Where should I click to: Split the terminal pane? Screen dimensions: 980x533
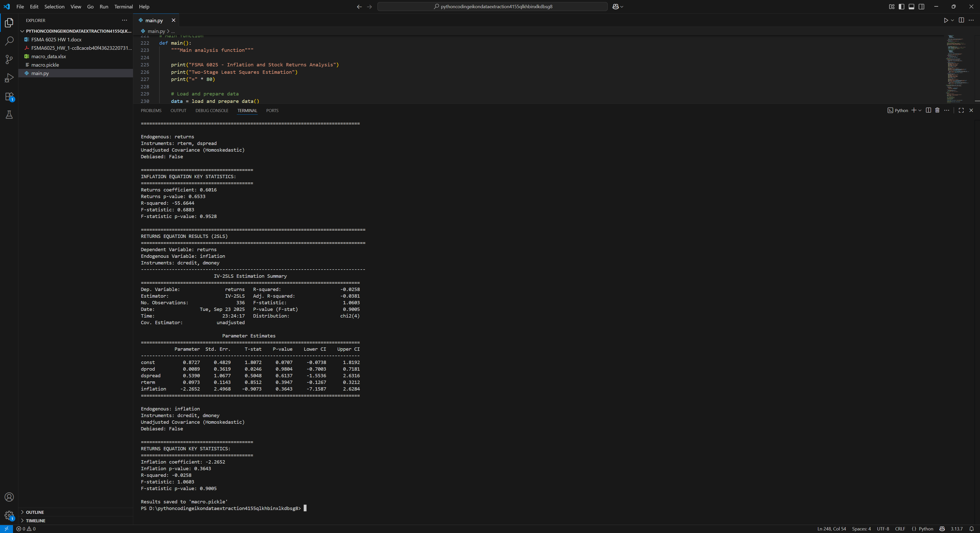pos(928,110)
